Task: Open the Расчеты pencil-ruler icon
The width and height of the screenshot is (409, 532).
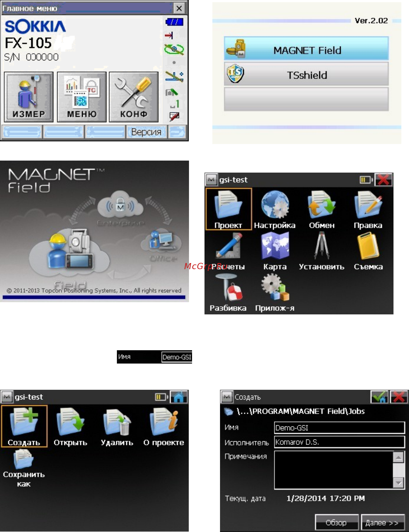Action: tap(228, 251)
